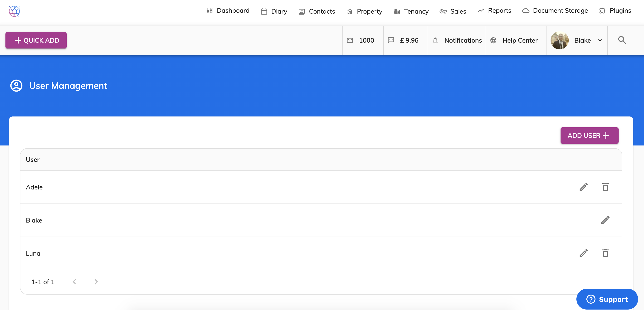Edit the Blake user with pencil icon

point(605,220)
